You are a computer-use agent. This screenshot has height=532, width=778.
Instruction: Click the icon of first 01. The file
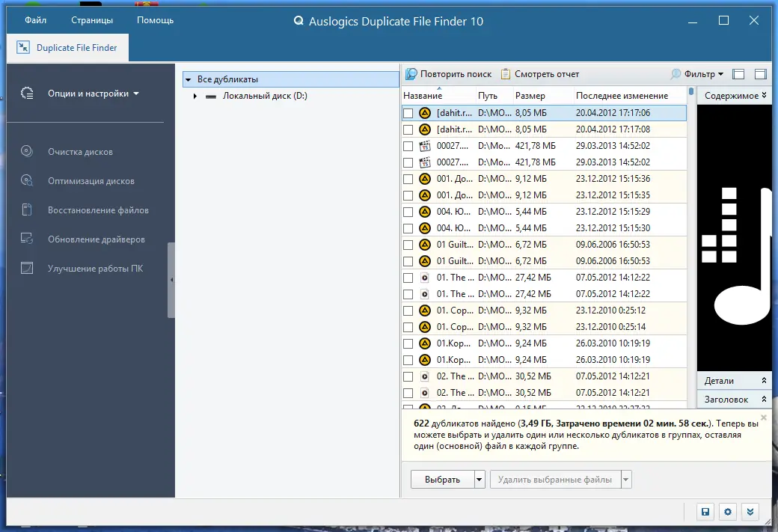coord(425,278)
